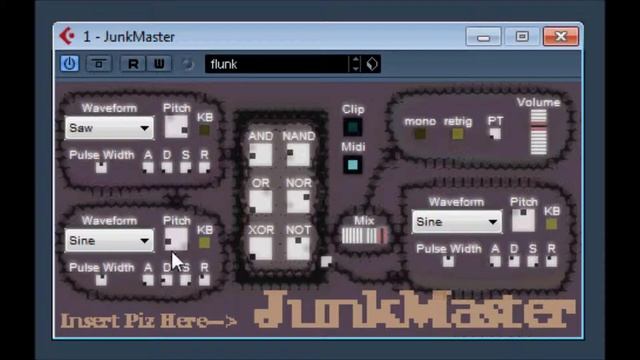
Task: Click the Mix slider
Action: (364, 236)
